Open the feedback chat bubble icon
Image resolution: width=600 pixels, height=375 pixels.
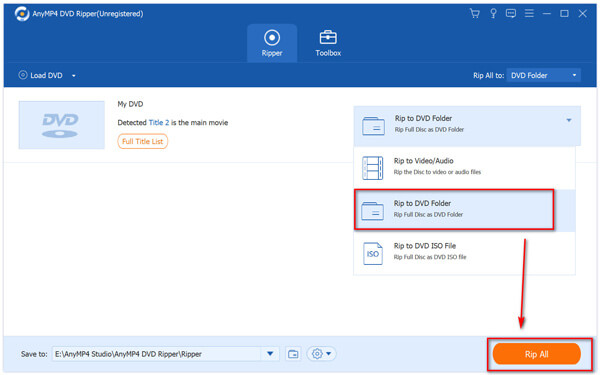click(x=511, y=14)
